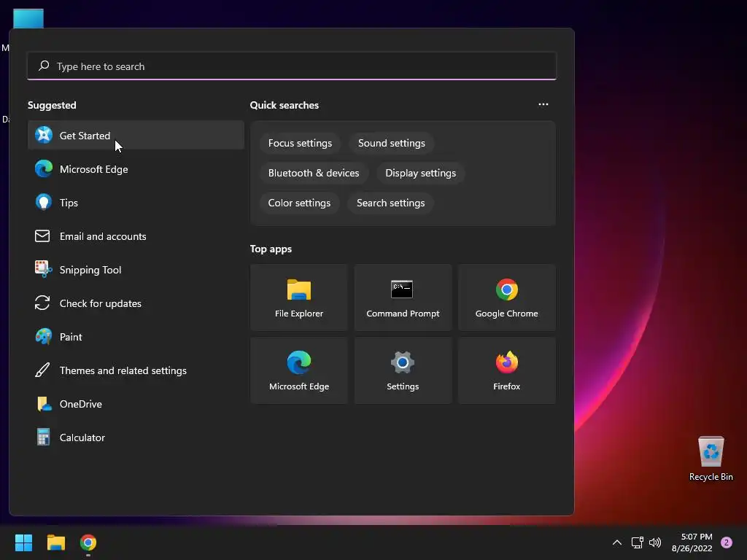The image size is (747, 560).
Task: Open the Paint app
Action: coord(136,337)
